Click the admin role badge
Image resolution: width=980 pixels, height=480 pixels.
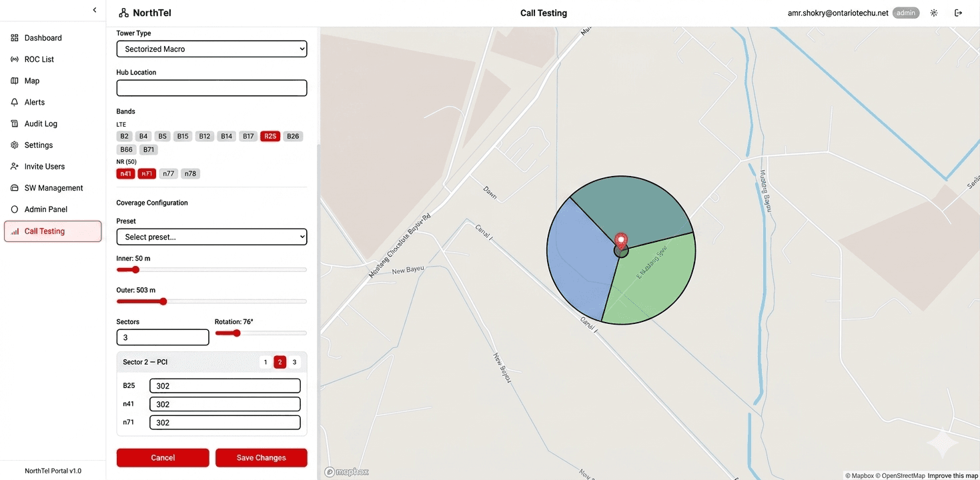(906, 13)
